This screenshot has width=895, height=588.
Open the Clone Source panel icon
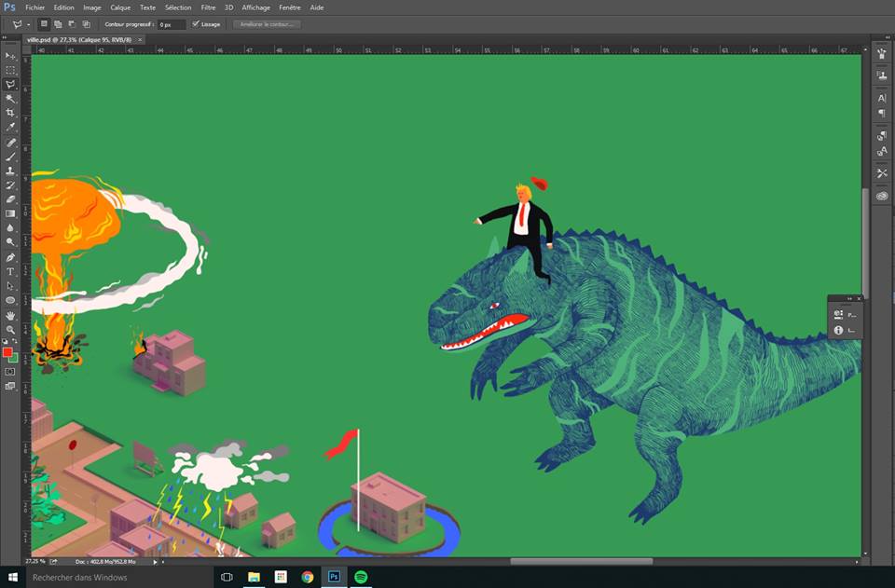[882, 75]
